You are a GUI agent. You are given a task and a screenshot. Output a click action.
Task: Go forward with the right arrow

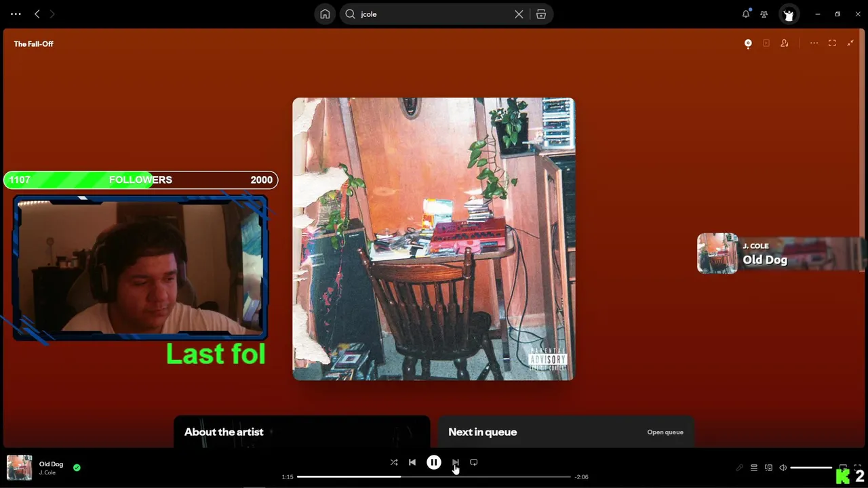coord(52,14)
